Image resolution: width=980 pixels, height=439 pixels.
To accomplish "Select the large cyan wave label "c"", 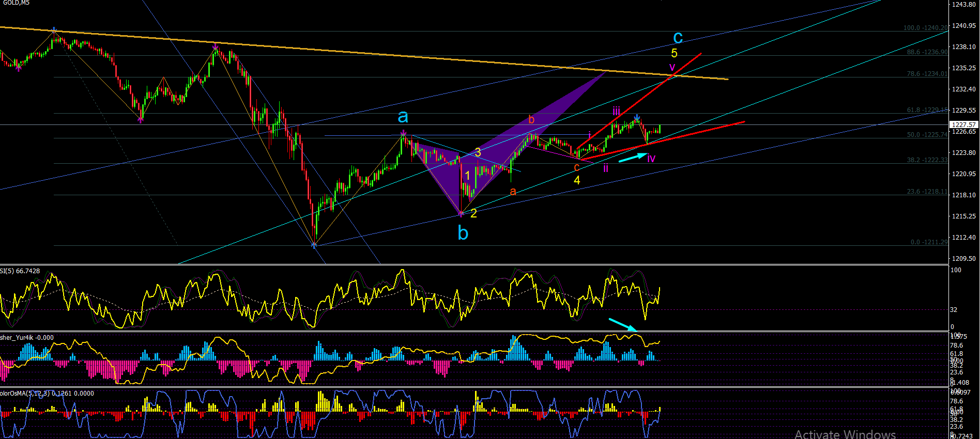I will pyautogui.click(x=678, y=38).
